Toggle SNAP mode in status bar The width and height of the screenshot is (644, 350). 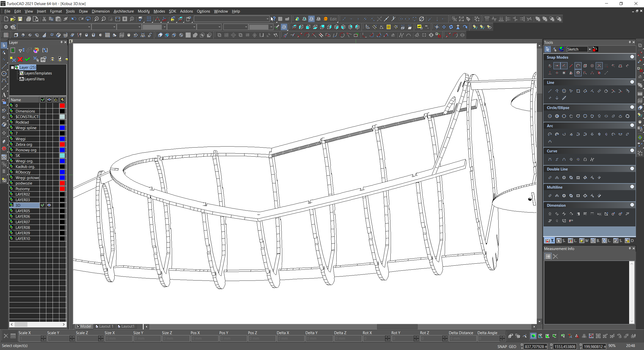point(502,346)
